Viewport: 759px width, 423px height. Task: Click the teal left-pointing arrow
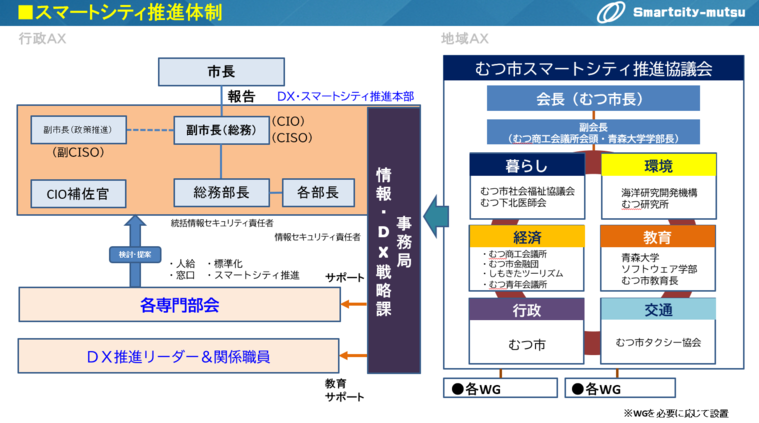pos(436,216)
